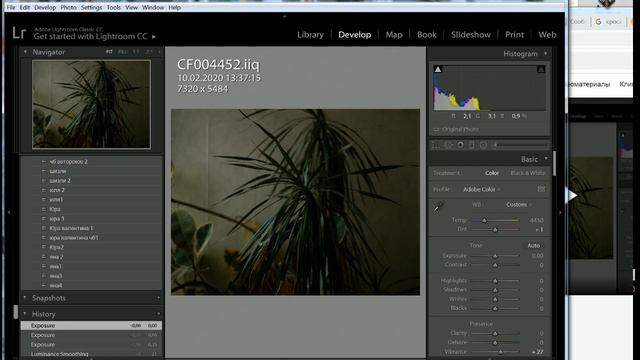The width and height of the screenshot is (640, 360).
Task: Expand the Snapshots panel
Action: pos(25,298)
